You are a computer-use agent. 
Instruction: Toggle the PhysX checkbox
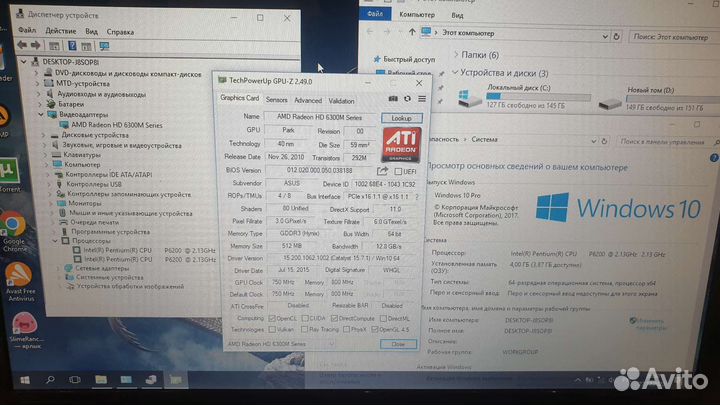347,329
